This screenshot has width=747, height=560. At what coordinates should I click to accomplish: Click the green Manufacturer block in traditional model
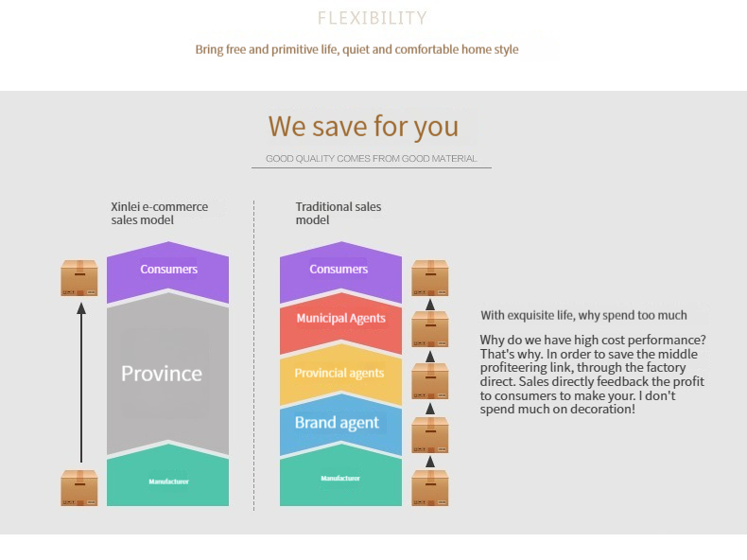[340, 481]
